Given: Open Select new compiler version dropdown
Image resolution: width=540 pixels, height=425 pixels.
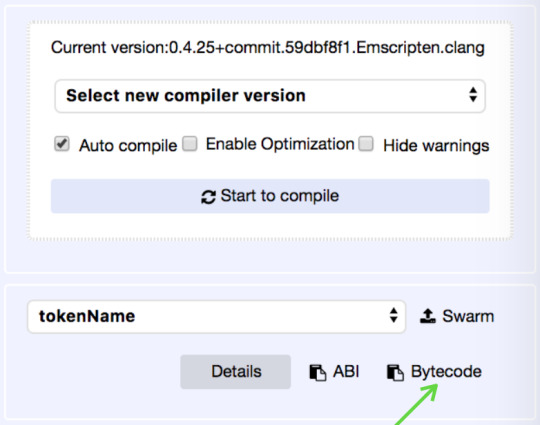Looking at the screenshot, I should (270, 96).
